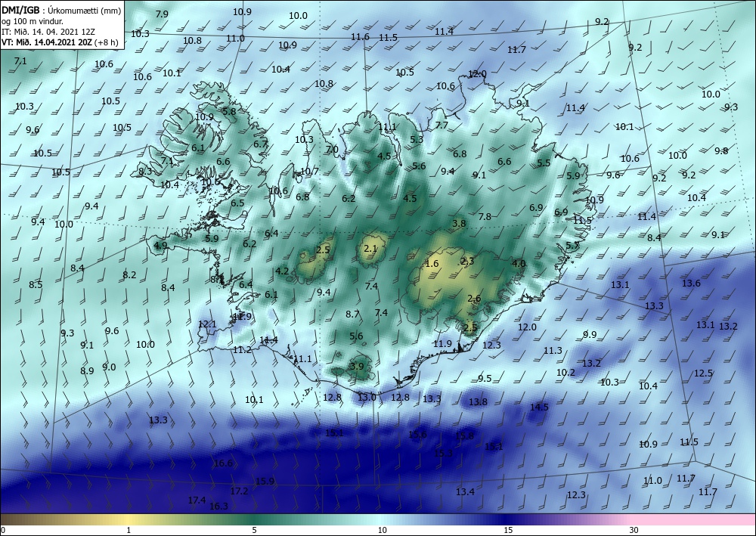Pick the pink end of the color bar
This screenshot has width=756, height=536.
pos(694,519)
